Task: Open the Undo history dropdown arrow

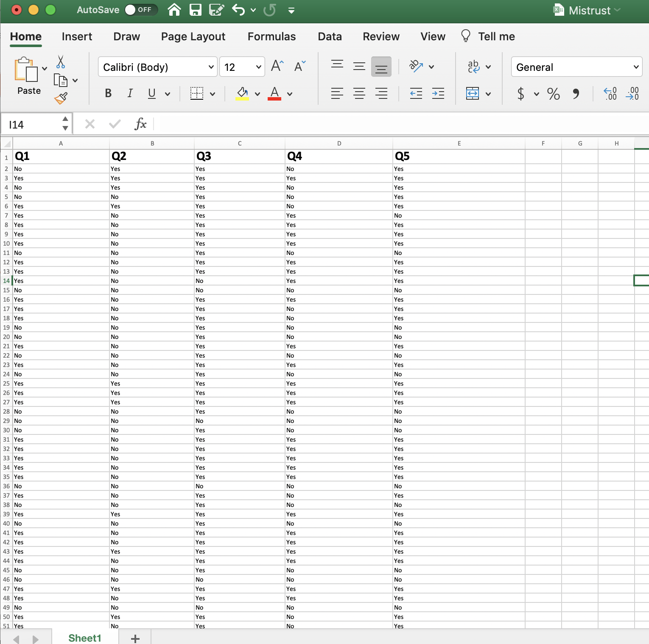Action: coord(253,10)
